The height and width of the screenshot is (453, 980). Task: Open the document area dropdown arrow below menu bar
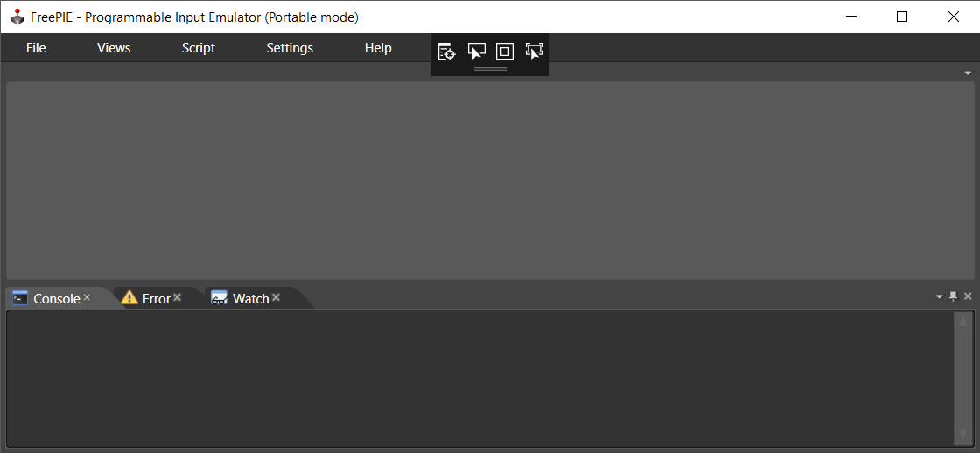[x=968, y=73]
